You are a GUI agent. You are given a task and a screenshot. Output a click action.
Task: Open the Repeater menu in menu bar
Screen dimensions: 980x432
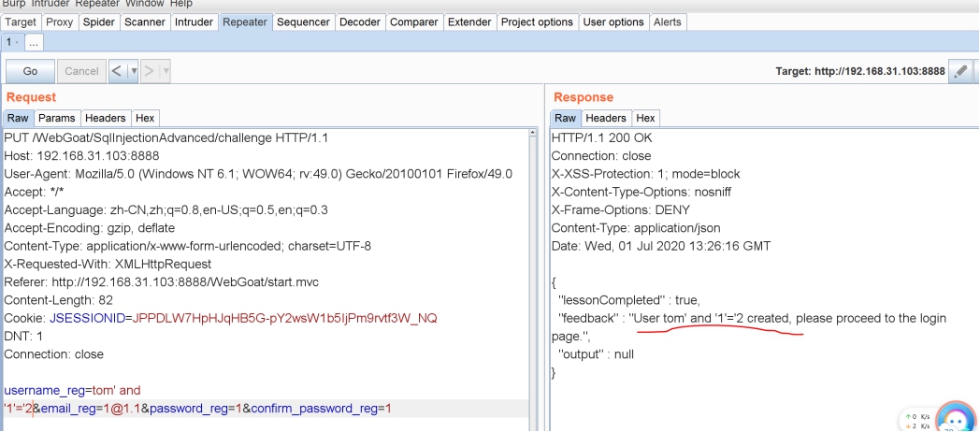pyautogui.click(x=97, y=3)
